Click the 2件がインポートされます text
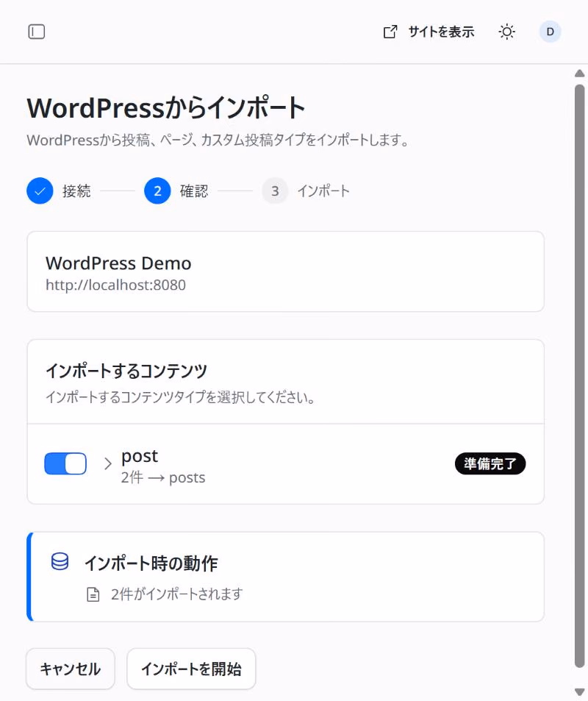This screenshot has width=588, height=701. (x=177, y=594)
